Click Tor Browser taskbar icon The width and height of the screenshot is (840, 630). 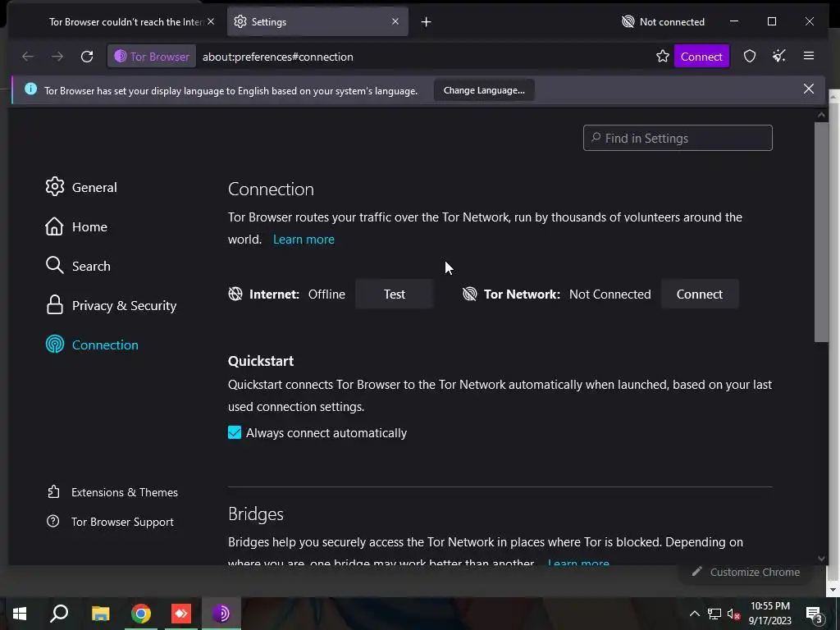[221, 614]
